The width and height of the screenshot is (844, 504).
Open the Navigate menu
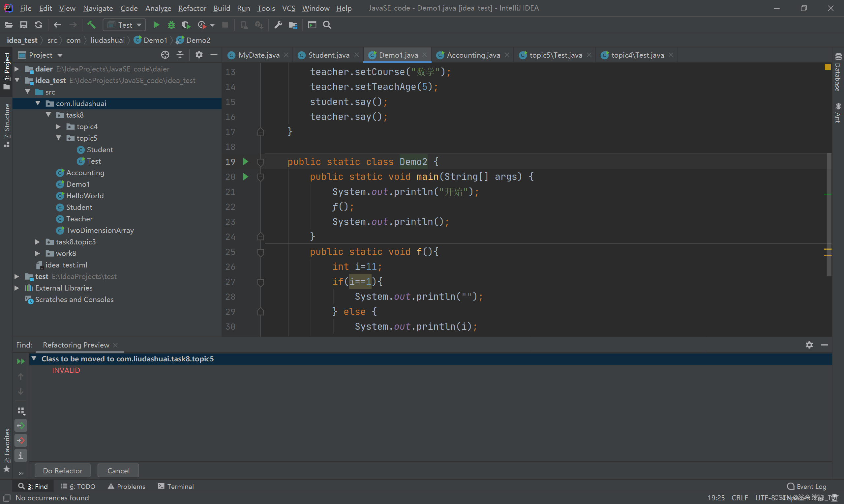point(98,8)
